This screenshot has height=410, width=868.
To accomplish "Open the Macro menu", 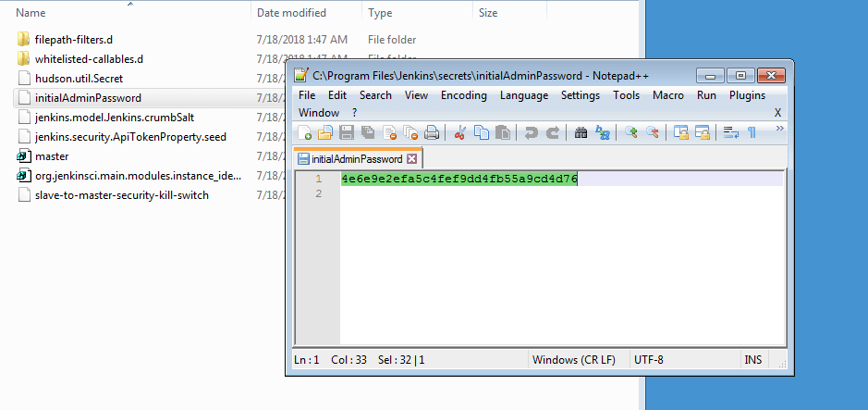I will (668, 95).
